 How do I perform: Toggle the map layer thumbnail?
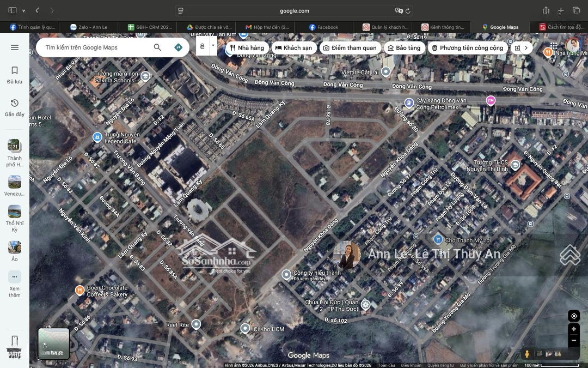coord(53,343)
